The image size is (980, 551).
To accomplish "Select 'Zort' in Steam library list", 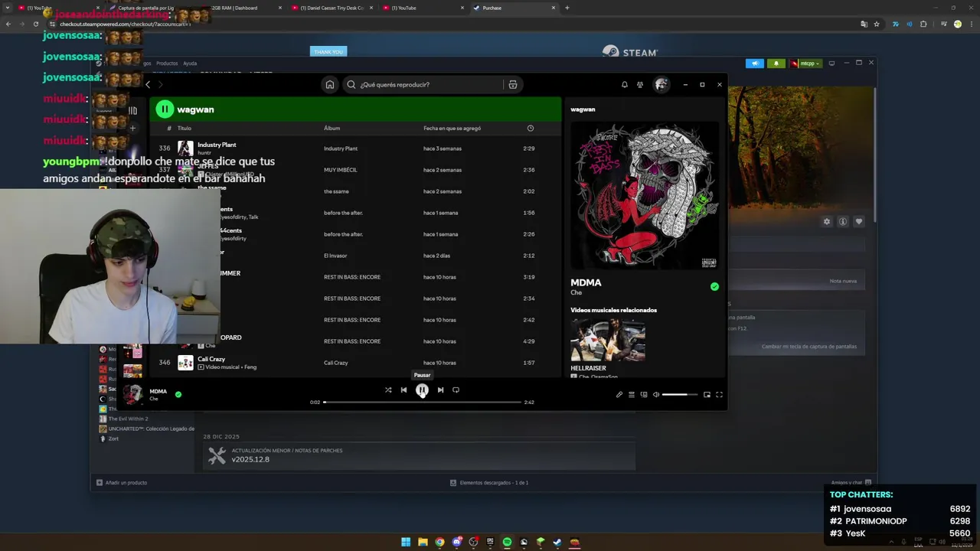I will pyautogui.click(x=113, y=439).
